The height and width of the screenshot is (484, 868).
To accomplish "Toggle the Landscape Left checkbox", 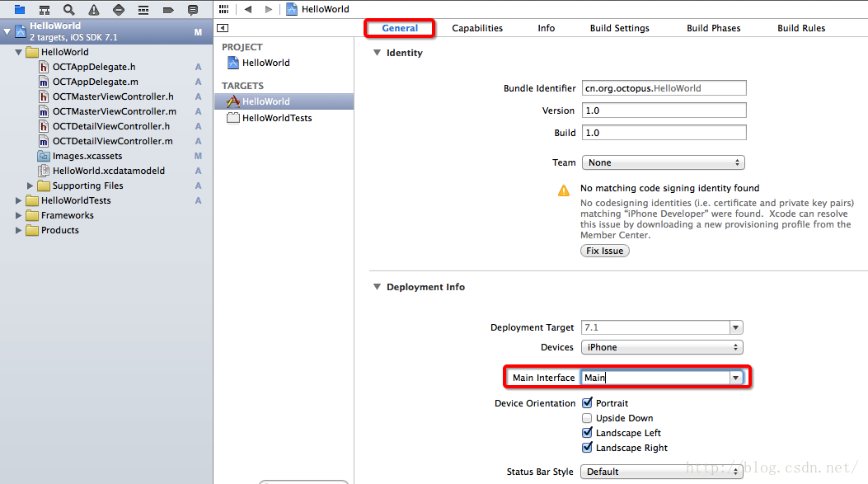I will pyautogui.click(x=587, y=433).
